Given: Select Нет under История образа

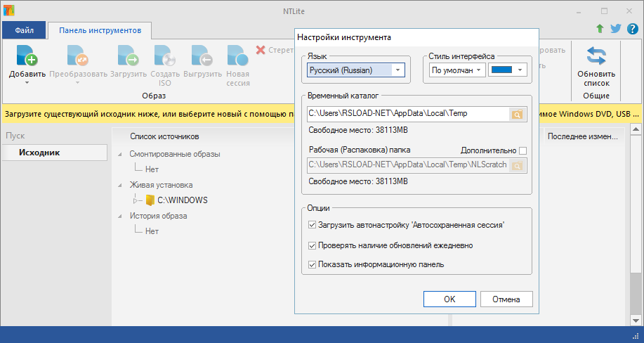Looking at the screenshot, I should click(x=152, y=231).
